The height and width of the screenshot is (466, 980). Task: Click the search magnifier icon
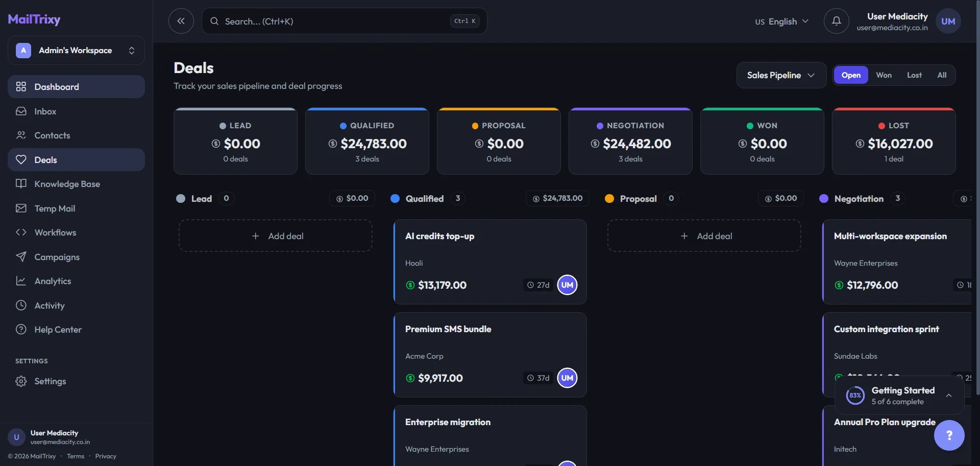coord(214,21)
